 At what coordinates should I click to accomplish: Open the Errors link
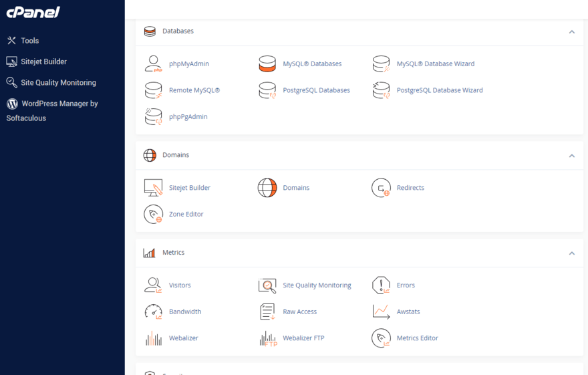406,285
